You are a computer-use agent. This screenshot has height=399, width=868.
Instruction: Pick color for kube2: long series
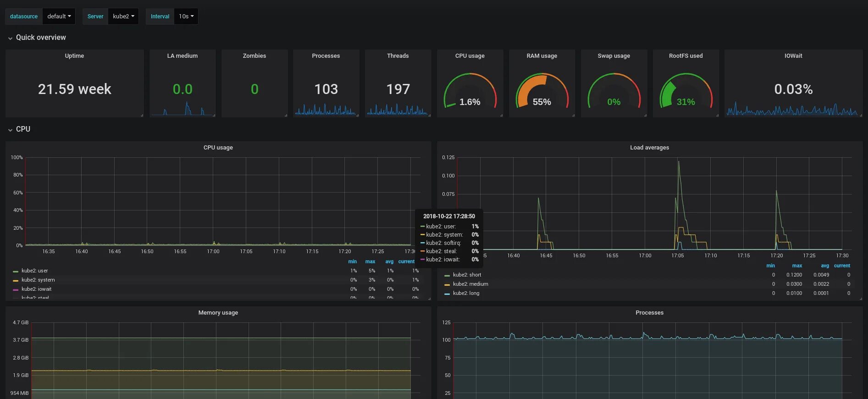click(x=447, y=294)
